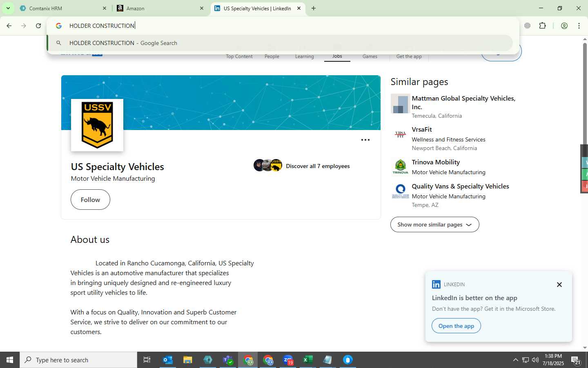Open the Jobs nav item
The image size is (588, 368).
click(337, 53)
